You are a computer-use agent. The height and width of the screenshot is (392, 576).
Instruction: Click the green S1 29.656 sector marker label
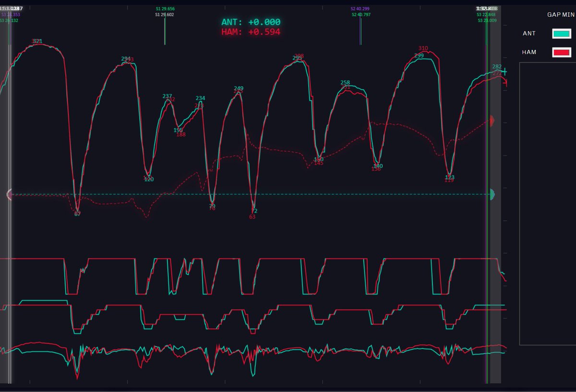pyautogui.click(x=165, y=9)
